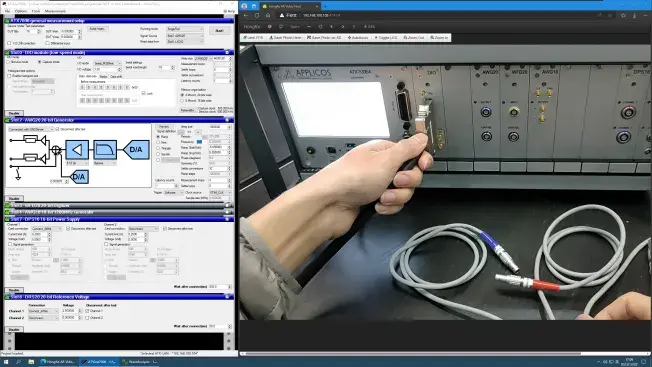The width and height of the screenshot is (652, 367).
Task: Click the Toggle LED toolbar button
Action: (386, 37)
